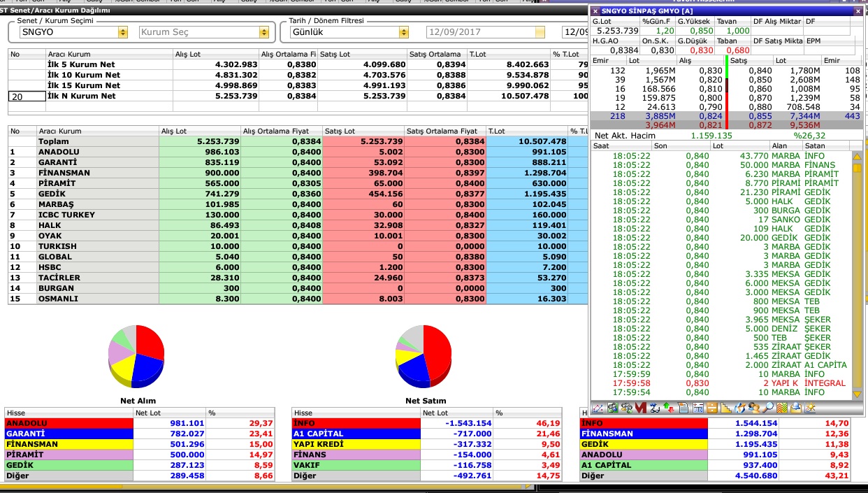Viewport: 868px width, 493px height.
Task: Click the -1.543.154 net lot value
Action: click(x=468, y=423)
